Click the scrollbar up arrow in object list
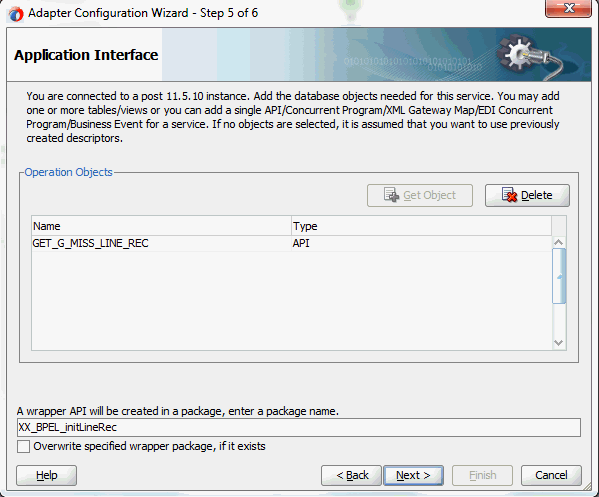The width and height of the screenshot is (599, 497). [559, 242]
